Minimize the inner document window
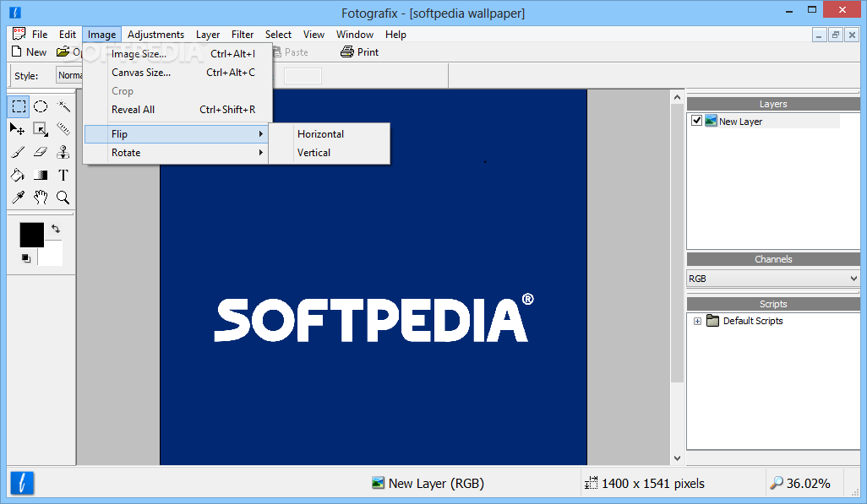 click(819, 35)
